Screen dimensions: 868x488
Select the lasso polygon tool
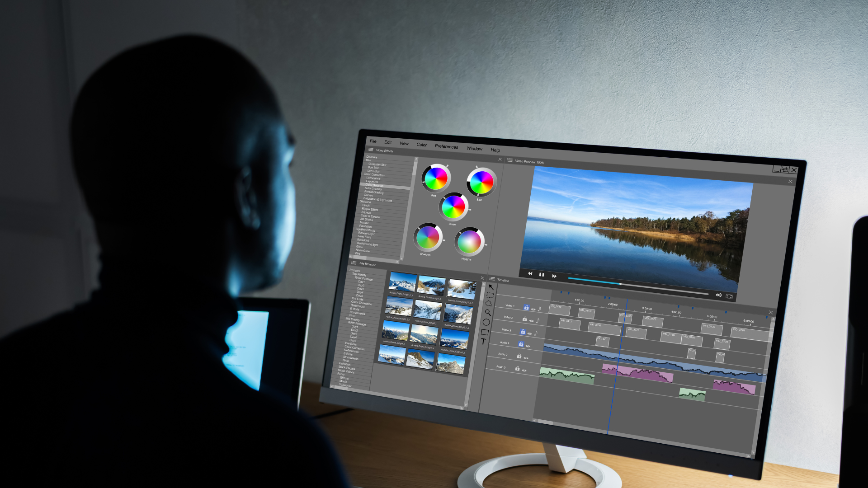tap(489, 304)
